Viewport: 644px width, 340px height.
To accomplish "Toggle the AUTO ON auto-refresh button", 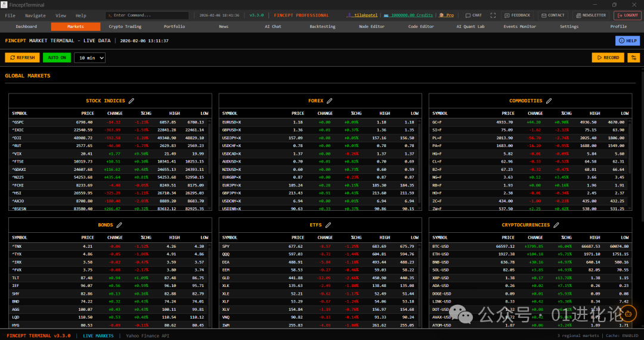I will [x=57, y=58].
